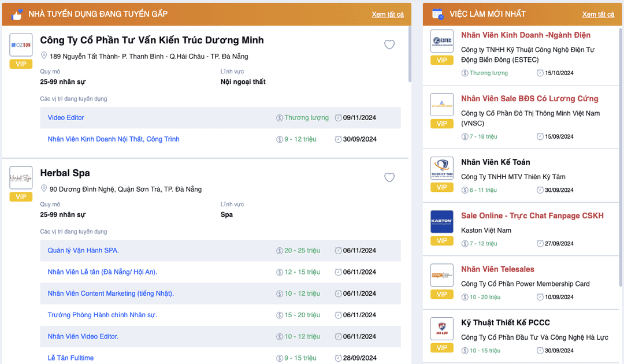Click the PMC Power Membership Card logo
The height and width of the screenshot is (364, 624).
click(442, 275)
